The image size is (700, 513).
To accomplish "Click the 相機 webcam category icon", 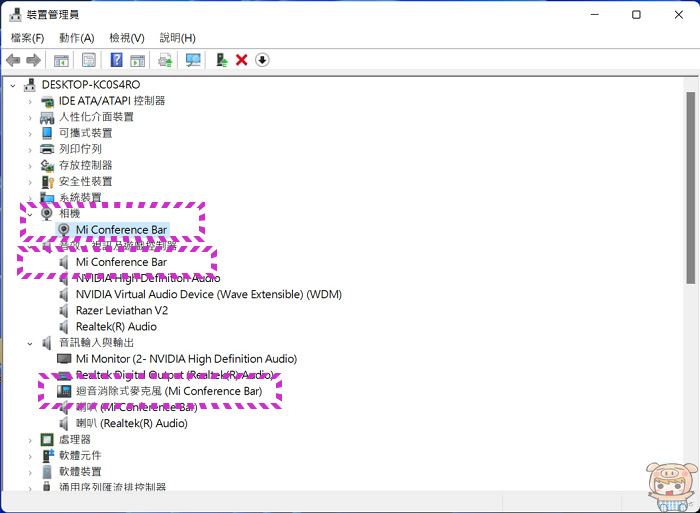I will [x=47, y=213].
